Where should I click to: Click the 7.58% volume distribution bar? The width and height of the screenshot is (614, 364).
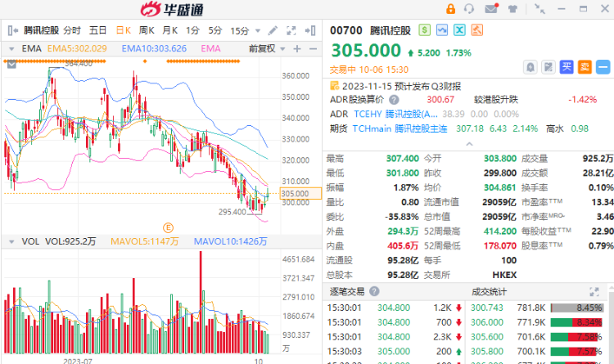pyautogui.click(x=576, y=337)
